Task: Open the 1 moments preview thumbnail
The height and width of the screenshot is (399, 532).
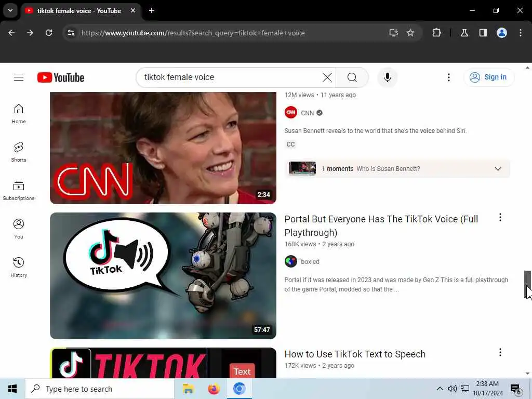Action: click(302, 169)
